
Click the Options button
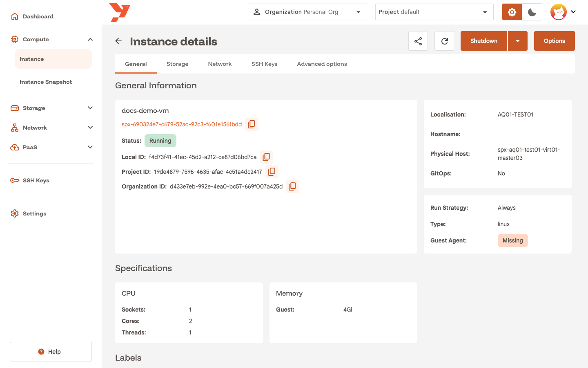555,41
